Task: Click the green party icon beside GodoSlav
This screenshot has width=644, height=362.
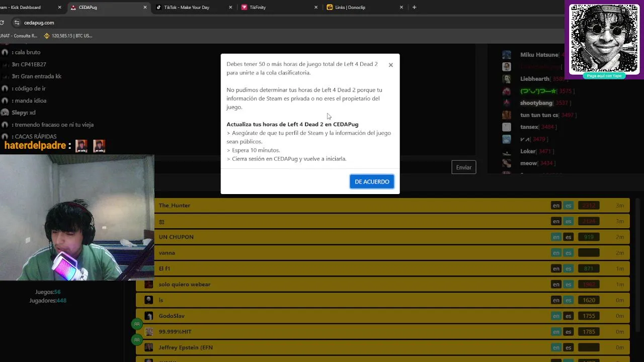Action: (136, 324)
